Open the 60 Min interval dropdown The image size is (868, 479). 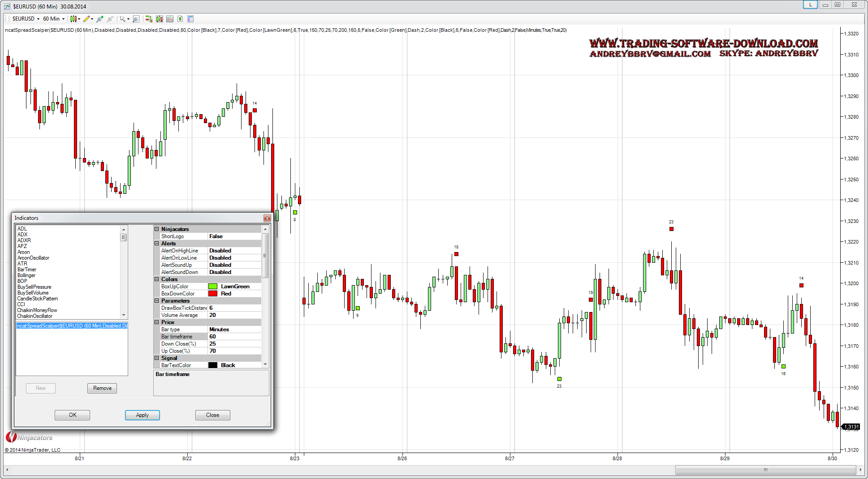(54, 19)
